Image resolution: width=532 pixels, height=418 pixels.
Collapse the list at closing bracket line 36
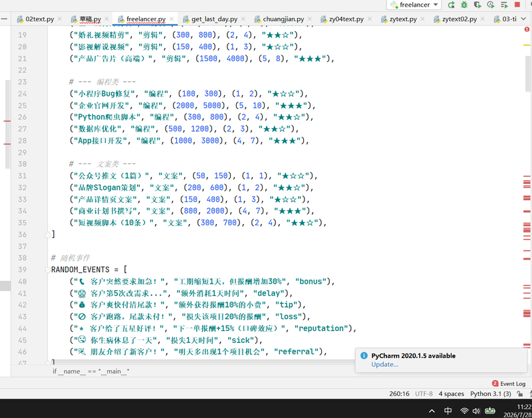[x=47, y=235]
